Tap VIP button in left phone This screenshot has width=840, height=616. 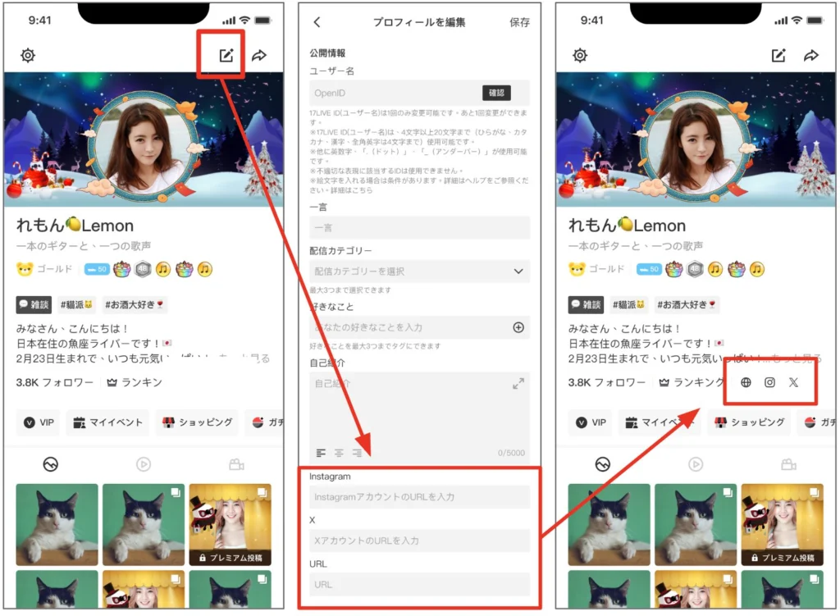pos(39,422)
